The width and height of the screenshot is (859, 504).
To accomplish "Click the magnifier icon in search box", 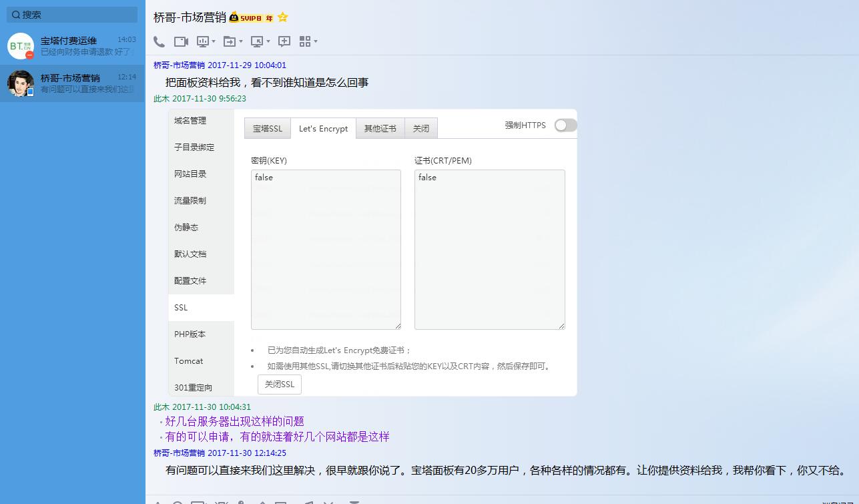I will coord(16,14).
